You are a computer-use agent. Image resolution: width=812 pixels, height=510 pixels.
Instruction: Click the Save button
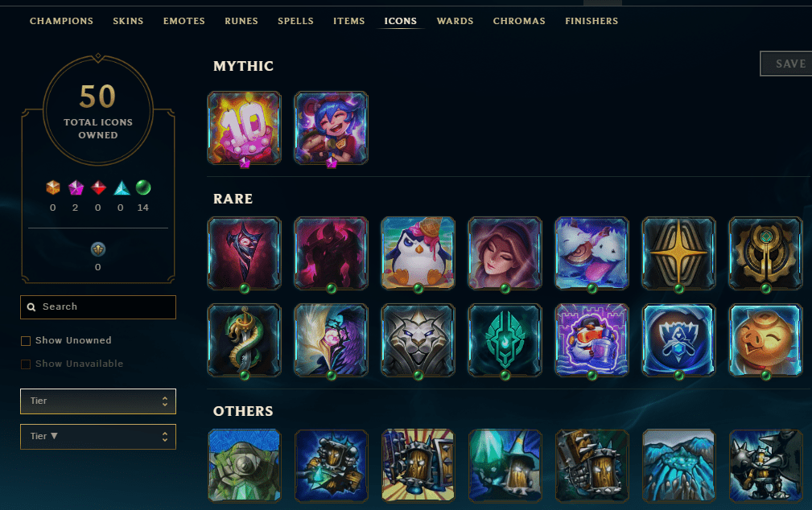point(786,64)
